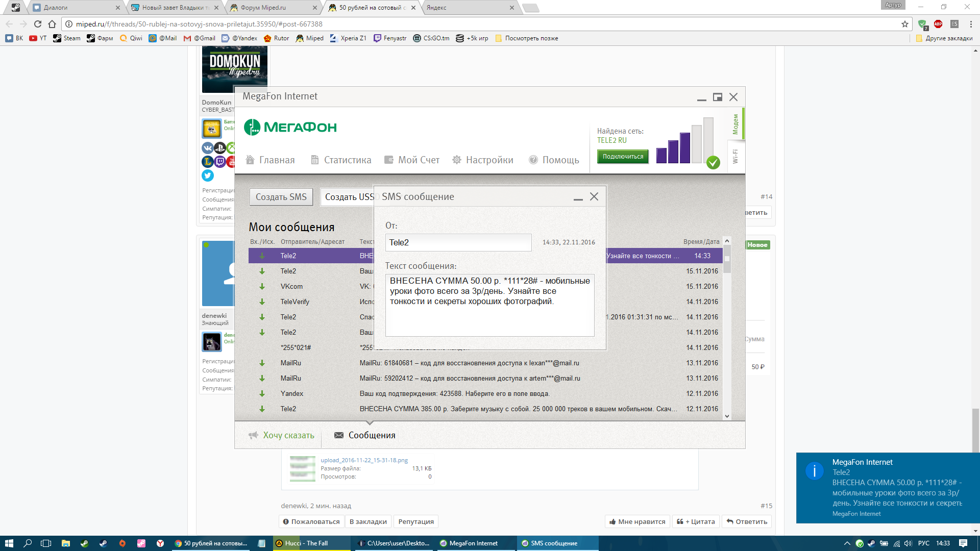980x551 pixels.
Task: Click the В закладки button
Action: click(x=368, y=521)
